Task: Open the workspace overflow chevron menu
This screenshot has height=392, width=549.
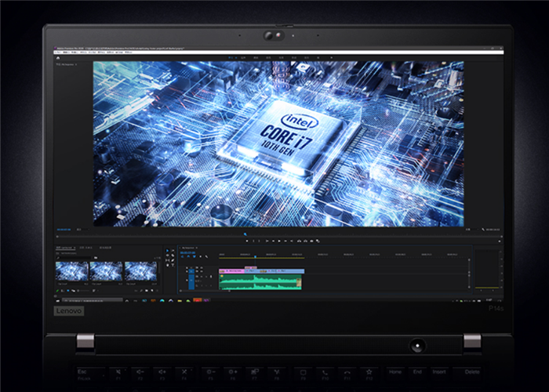Action: click(x=331, y=57)
